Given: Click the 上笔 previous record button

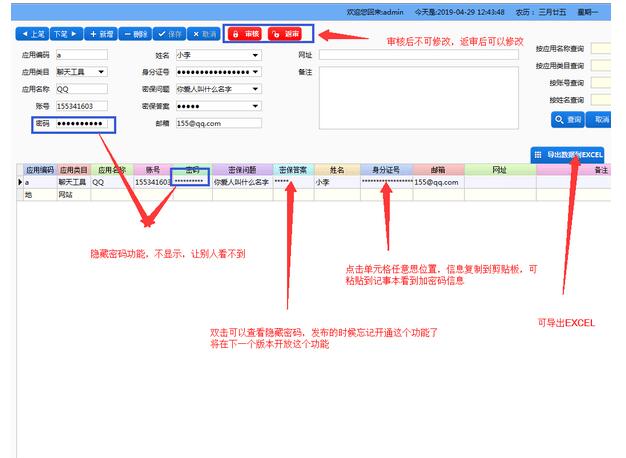Looking at the screenshot, I should 32,34.
